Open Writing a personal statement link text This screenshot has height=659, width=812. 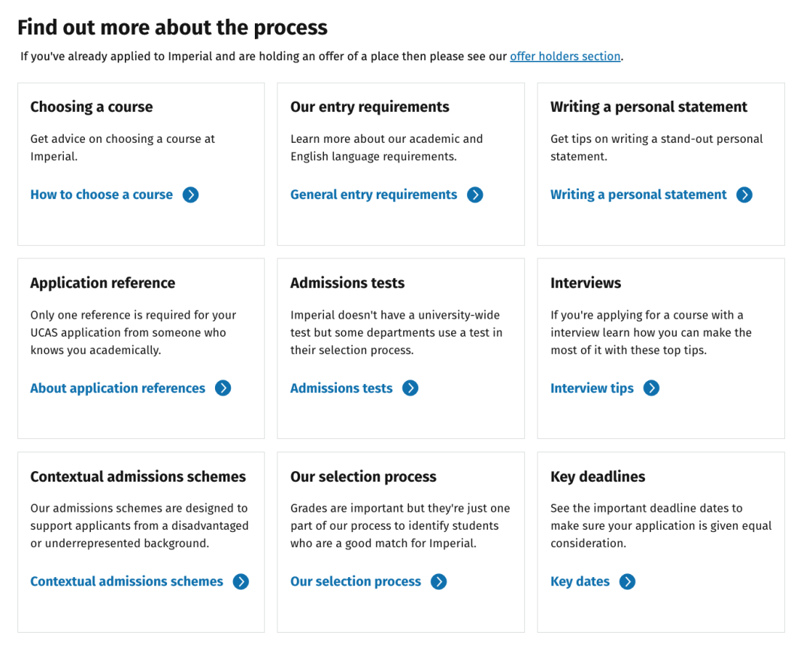(x=638, y=195)
